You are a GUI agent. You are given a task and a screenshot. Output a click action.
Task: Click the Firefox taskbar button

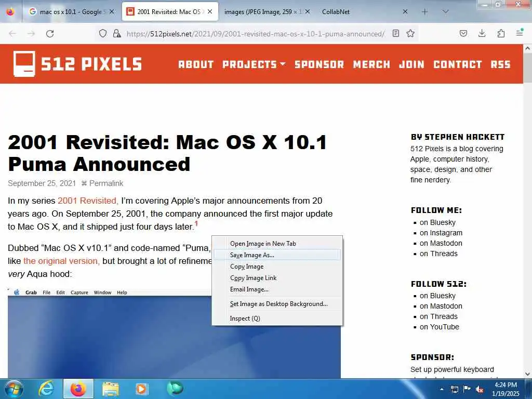click(78, 389)
